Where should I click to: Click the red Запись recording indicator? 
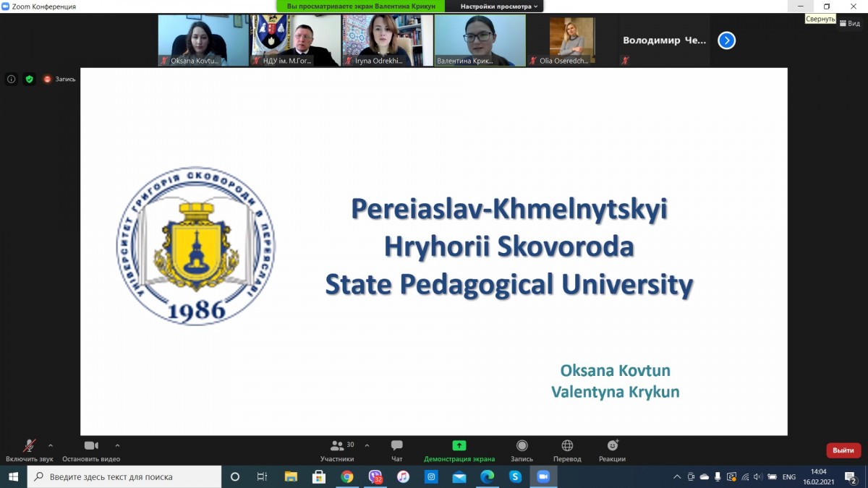(x=59, y=79)
